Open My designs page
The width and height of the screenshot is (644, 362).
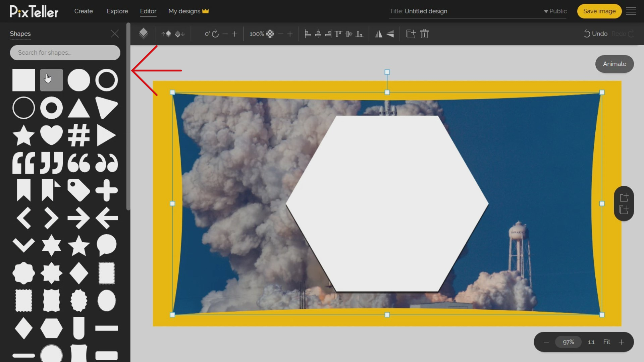tap(189, 11)
